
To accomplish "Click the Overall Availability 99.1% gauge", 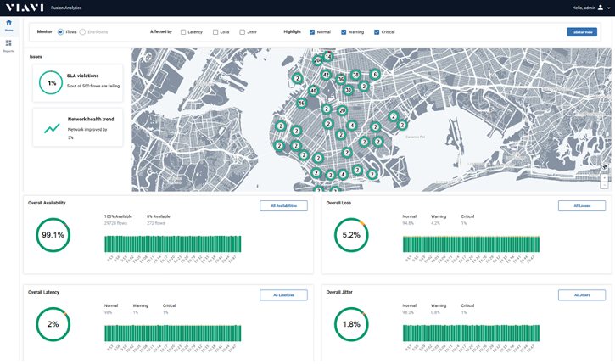I will point(53,235).
